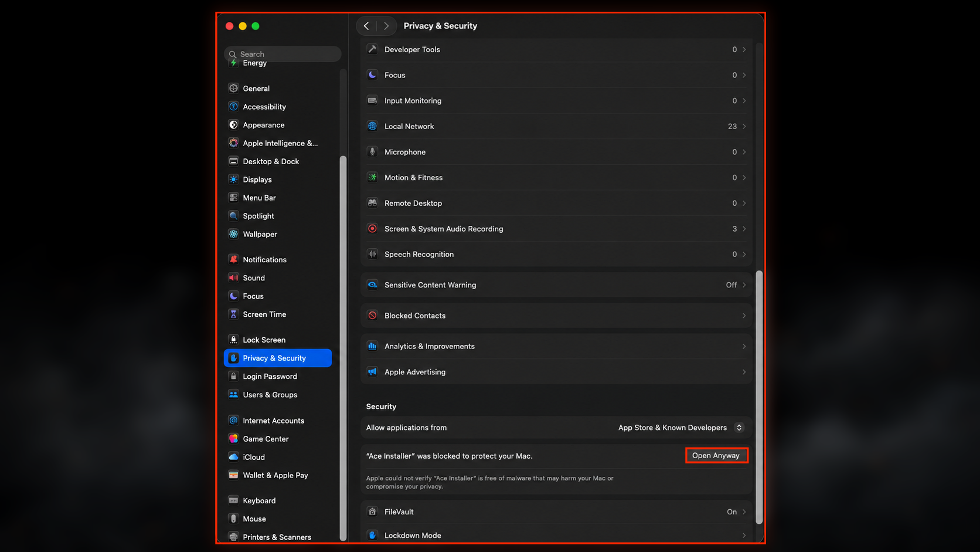
Task: Click the Privacy & Security pane scrollbar
Action: [x=759, y=397]
